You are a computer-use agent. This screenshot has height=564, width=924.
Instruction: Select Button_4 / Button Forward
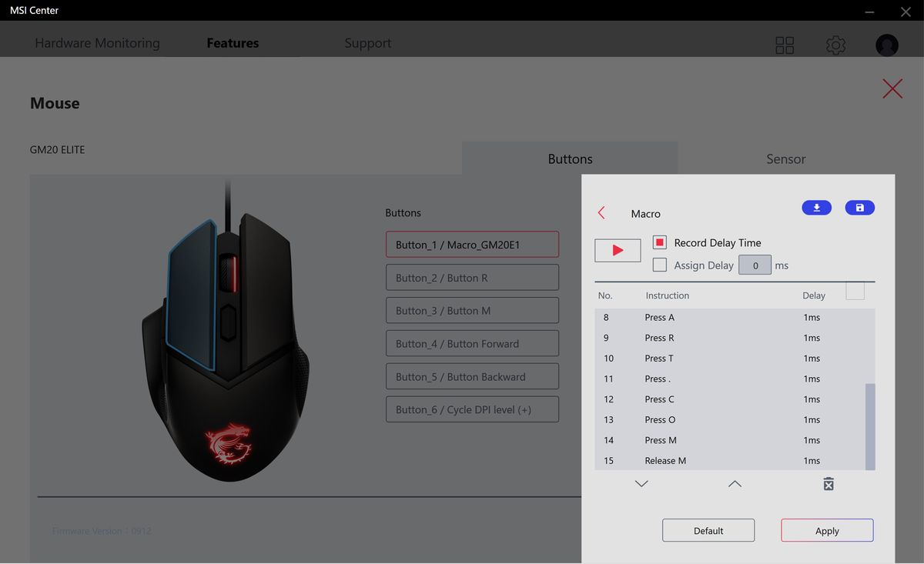(472, 344)
